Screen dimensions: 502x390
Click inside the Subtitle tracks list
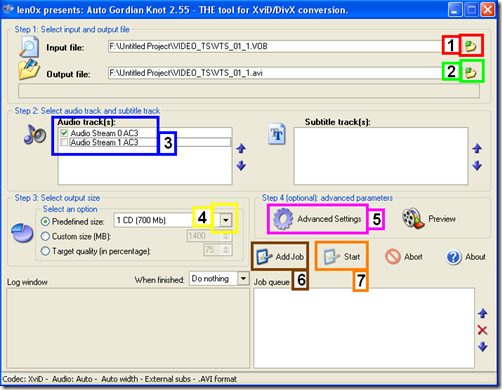(381, 156)
